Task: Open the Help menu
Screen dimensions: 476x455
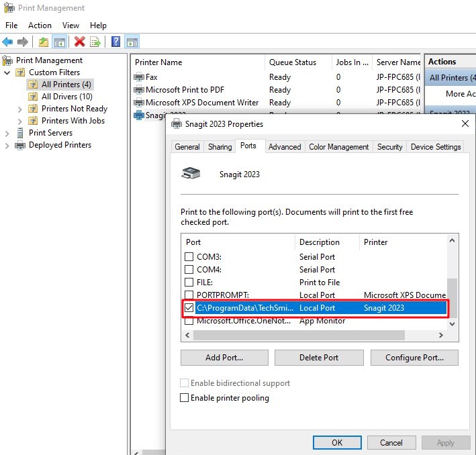Action: pos(98,26)
